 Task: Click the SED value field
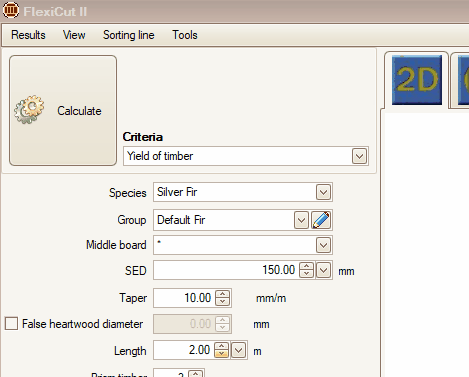point(226,270)
